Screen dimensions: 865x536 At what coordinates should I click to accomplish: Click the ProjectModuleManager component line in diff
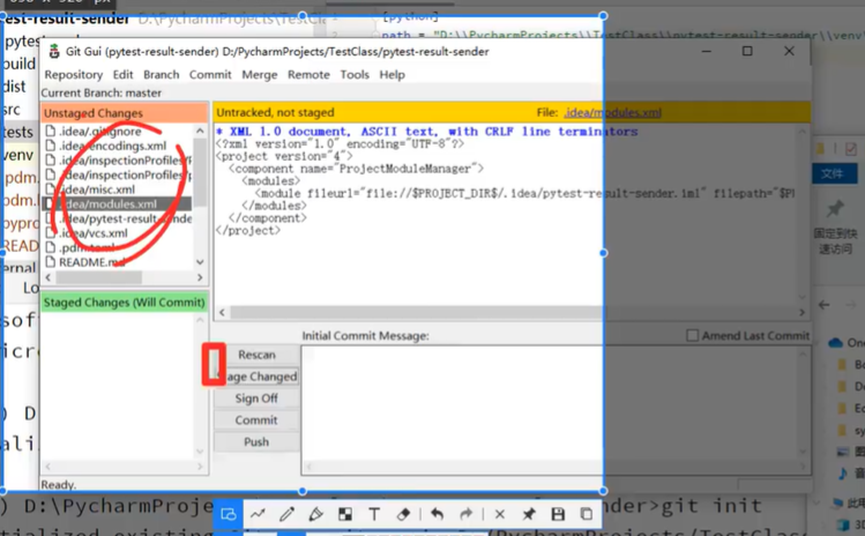[x=356, y=169]
